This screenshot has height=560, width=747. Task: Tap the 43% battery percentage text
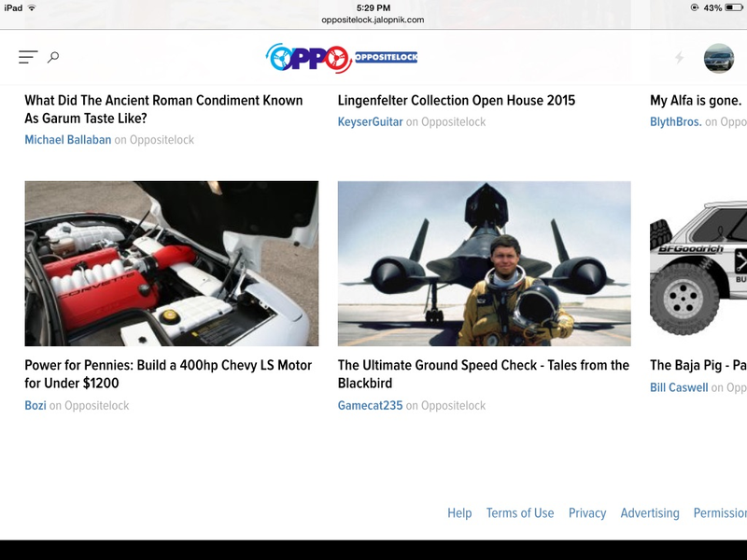click(x=712, y=7)
